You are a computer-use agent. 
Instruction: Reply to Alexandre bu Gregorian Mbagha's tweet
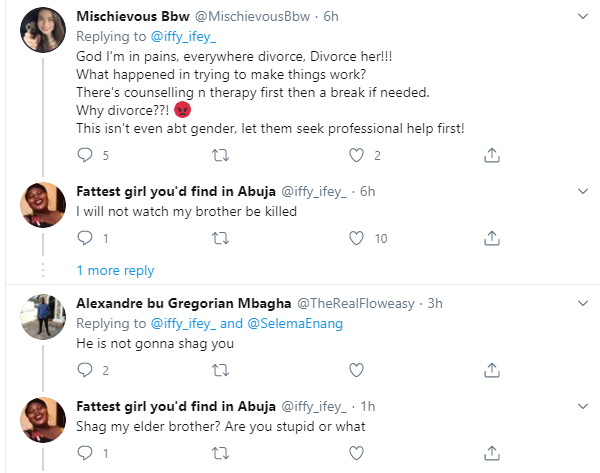tap(85, 371)
